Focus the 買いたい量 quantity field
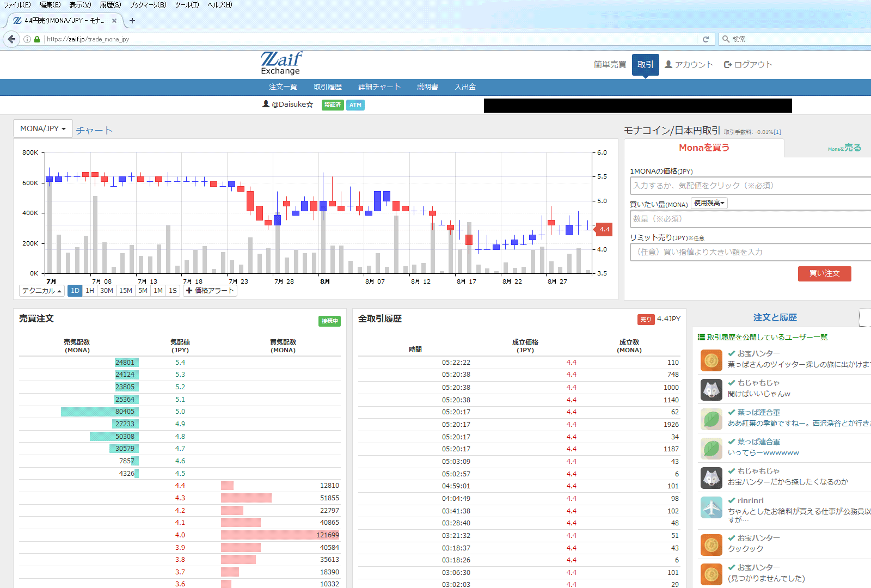Screen dimensions: 871x588 pyautogui.click(x=750, y=219)
